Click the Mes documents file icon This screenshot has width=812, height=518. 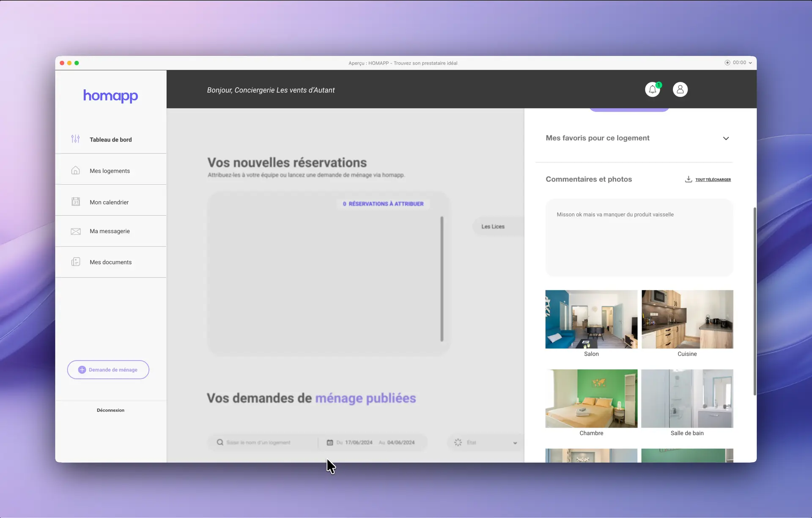pyautogui.click(x=75, y=262)
